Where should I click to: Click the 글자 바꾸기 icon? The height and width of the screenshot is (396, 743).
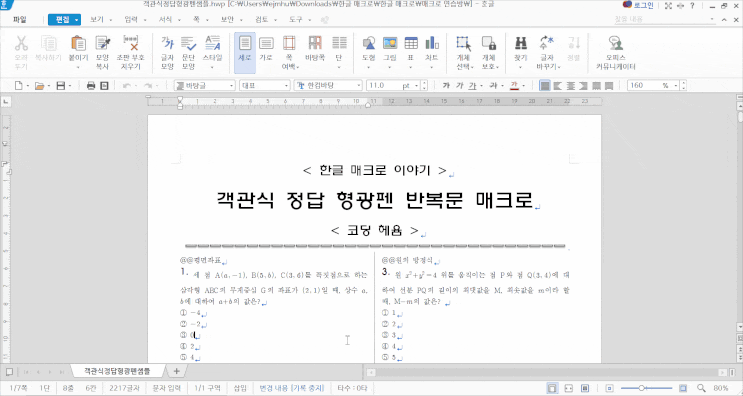pyautogui.click(x=547, y=44)
